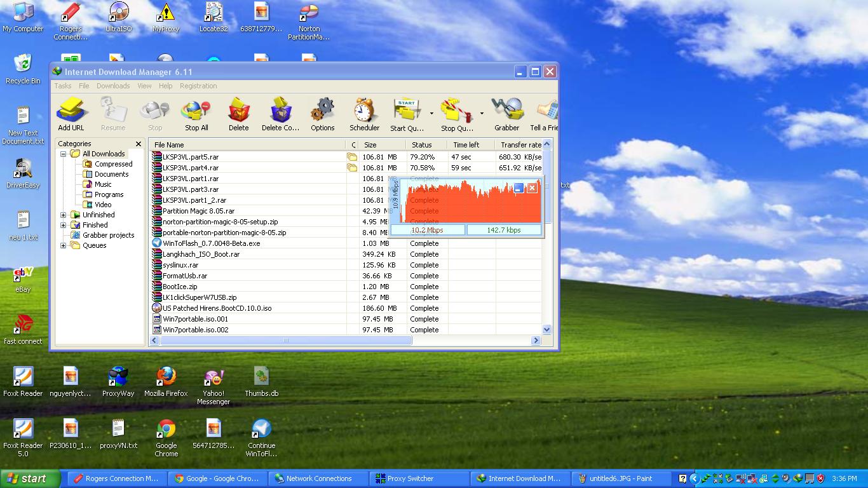Open the Tasks menu
Viewport: 868px width, 488px height.
[63, 86]
